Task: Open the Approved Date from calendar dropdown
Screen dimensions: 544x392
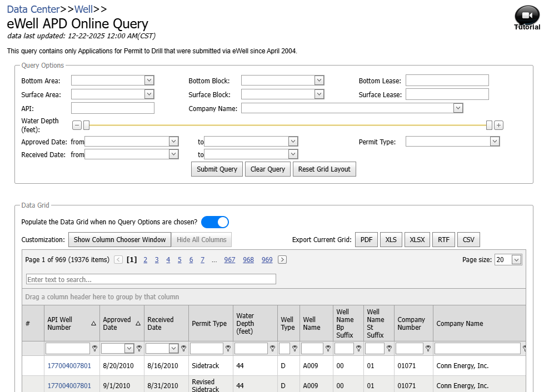Action: (x=173, y=142)
